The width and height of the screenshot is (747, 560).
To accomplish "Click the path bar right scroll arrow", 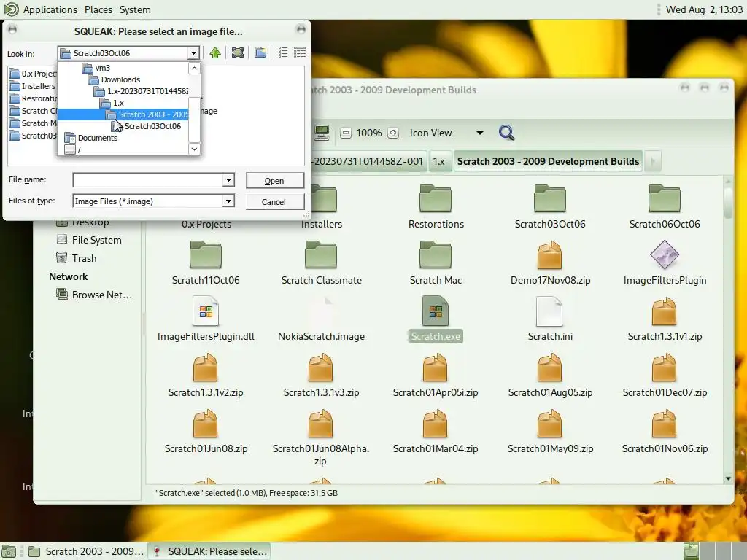I will coord(653,161).
